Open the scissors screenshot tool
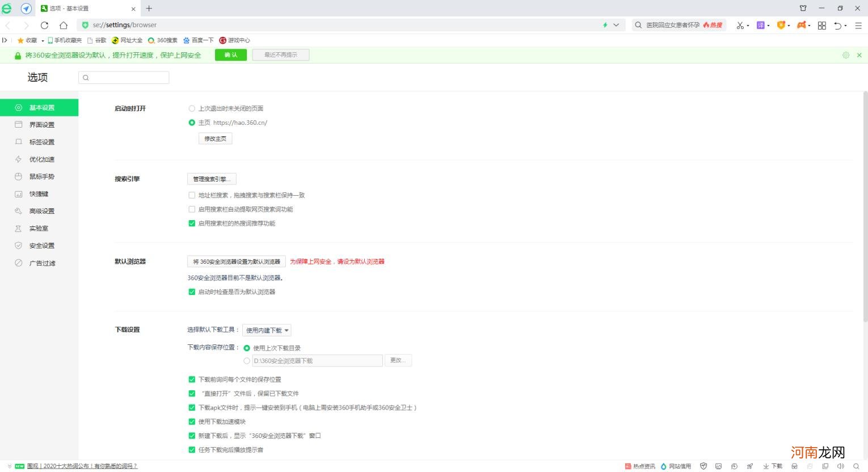The height and width of the screenshot is (472, 868). (x=740, y=25)
